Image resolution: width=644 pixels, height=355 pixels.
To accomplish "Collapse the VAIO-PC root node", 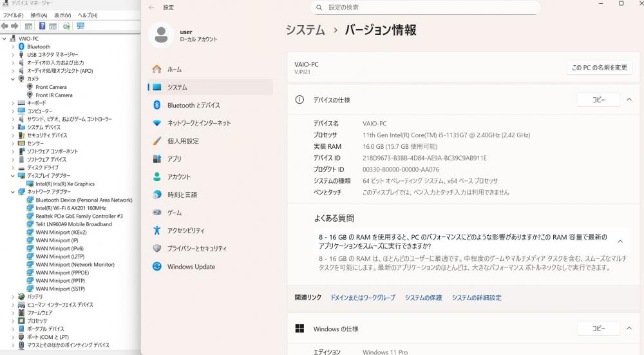I will click(5, 39).
